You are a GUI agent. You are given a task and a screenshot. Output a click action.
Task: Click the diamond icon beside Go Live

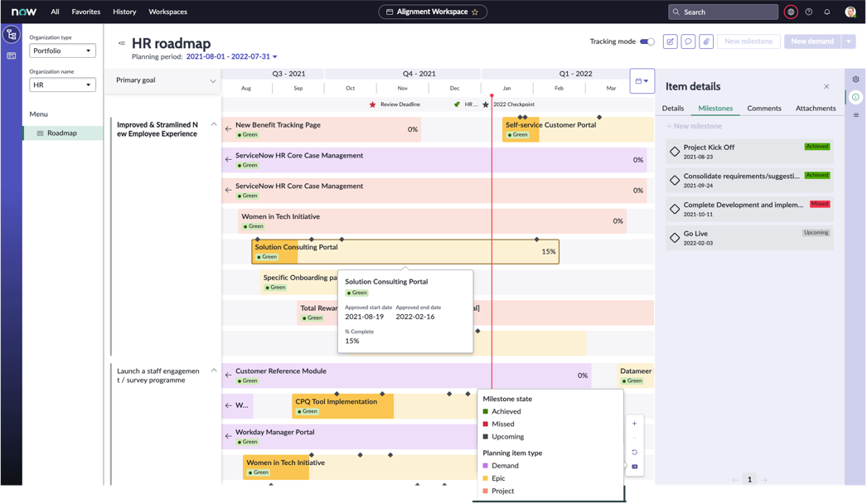click(x=675, y=238)
